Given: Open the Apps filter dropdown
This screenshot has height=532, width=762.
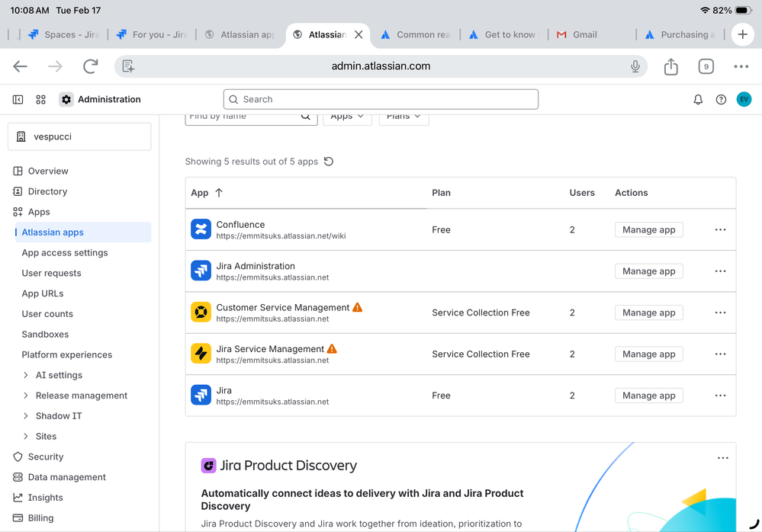Looking at the screenshot, I should (347, 117).
